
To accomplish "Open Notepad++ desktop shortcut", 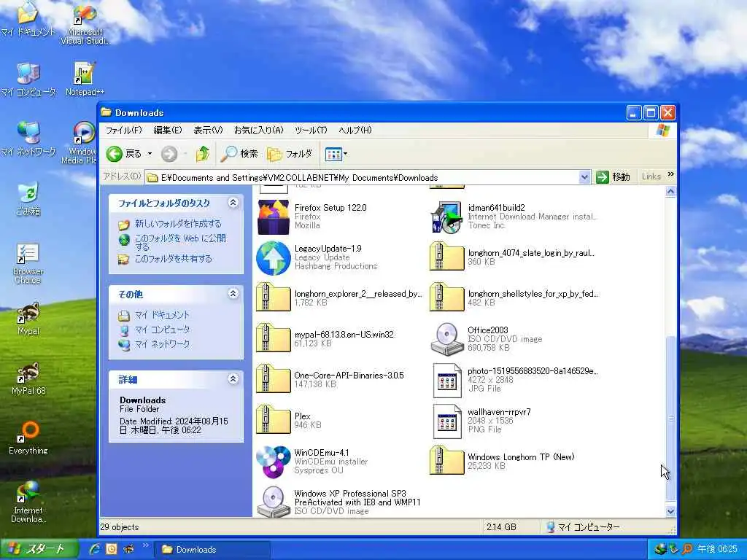I will point(85,79).
